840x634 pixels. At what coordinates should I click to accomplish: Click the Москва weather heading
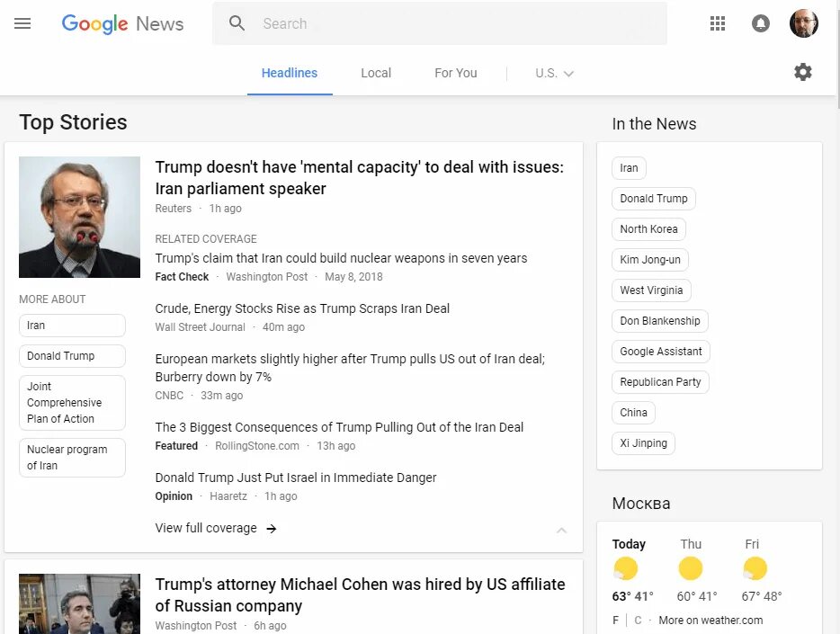coord(641,504)
